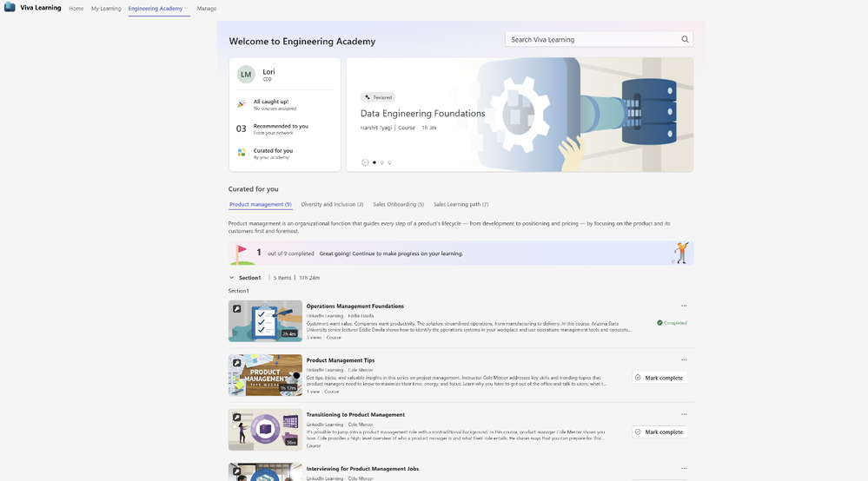Open Product Management Tips thumbnail
The height and width of the screenshot is (481, 868).
coord(265,375)
